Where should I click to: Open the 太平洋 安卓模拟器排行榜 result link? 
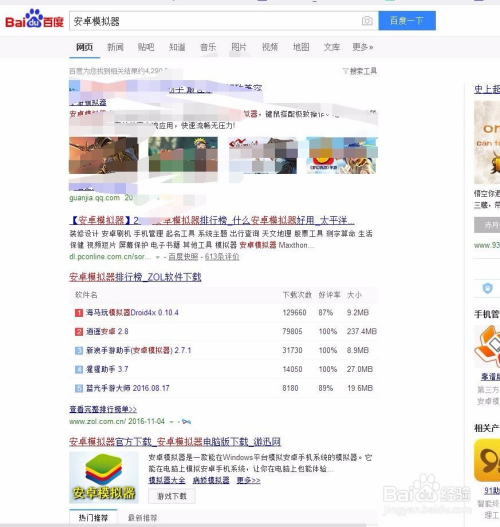pyautogui.click(x=212, y=220)
